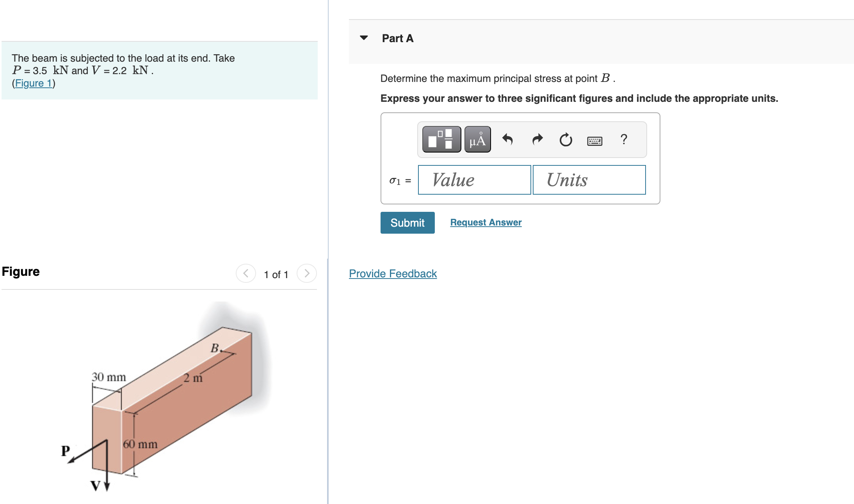Click Provide Feedback

click(392, 273)
